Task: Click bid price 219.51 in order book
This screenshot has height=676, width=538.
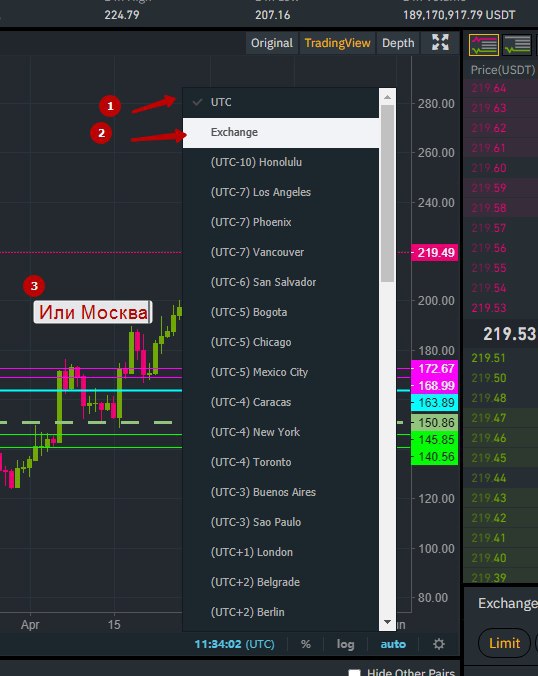Action: 488,358
